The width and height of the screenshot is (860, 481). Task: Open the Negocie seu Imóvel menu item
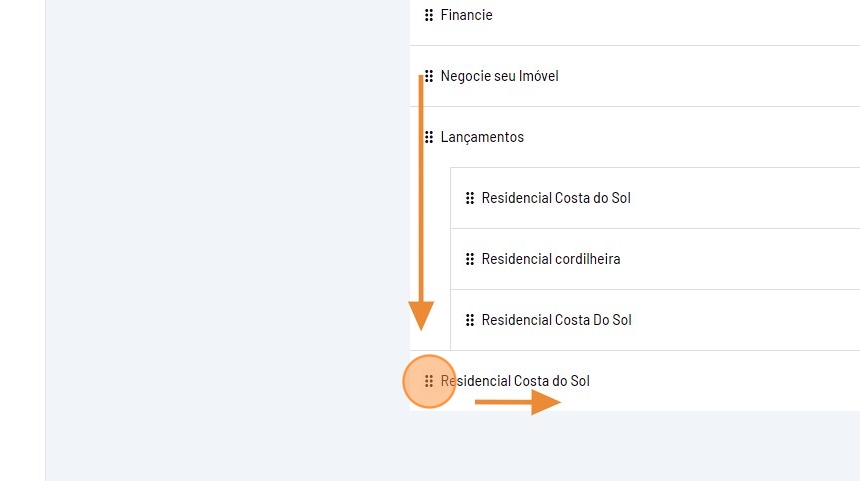tap(499, 76)
